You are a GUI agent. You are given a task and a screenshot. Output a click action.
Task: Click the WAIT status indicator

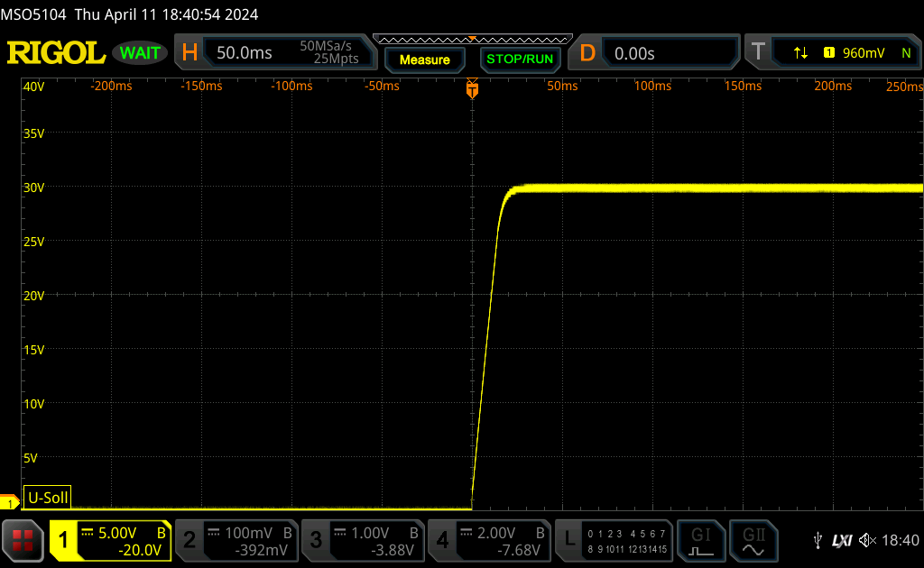click(140, 53)
